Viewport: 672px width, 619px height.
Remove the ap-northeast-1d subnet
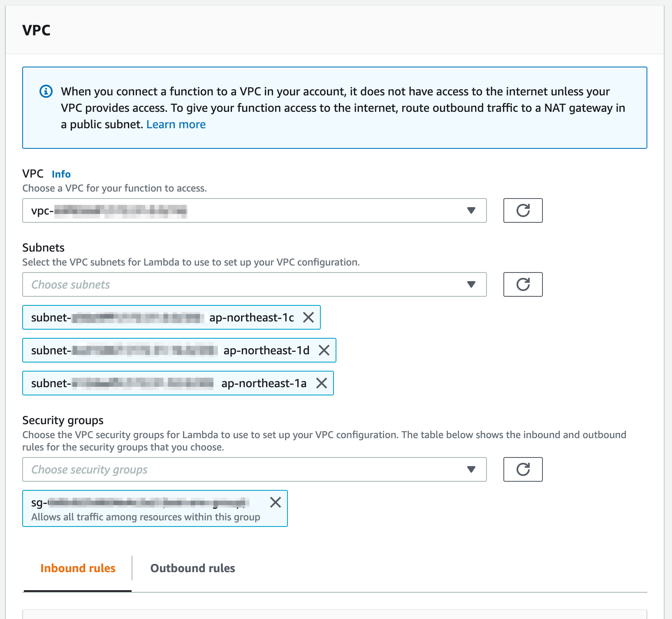324,350
